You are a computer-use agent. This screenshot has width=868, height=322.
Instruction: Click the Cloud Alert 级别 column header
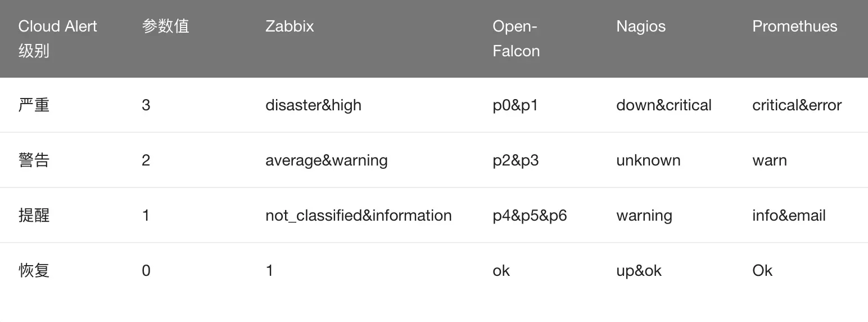57,38
